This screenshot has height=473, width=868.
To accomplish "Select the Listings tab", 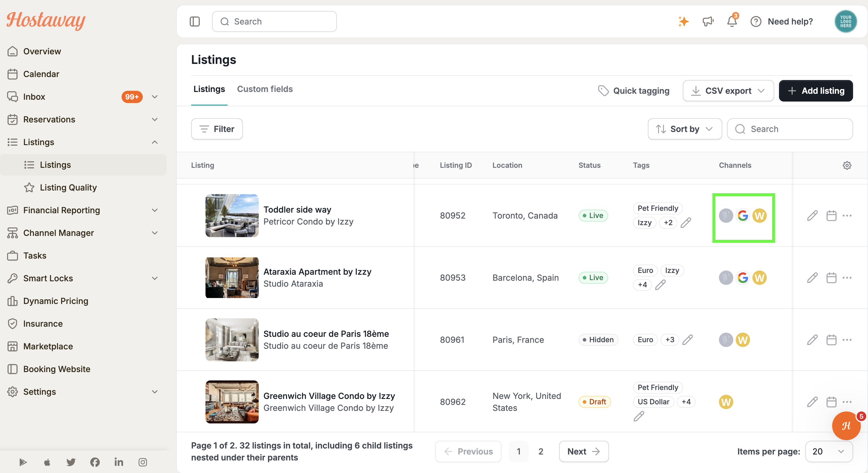I will pos(209,89).
